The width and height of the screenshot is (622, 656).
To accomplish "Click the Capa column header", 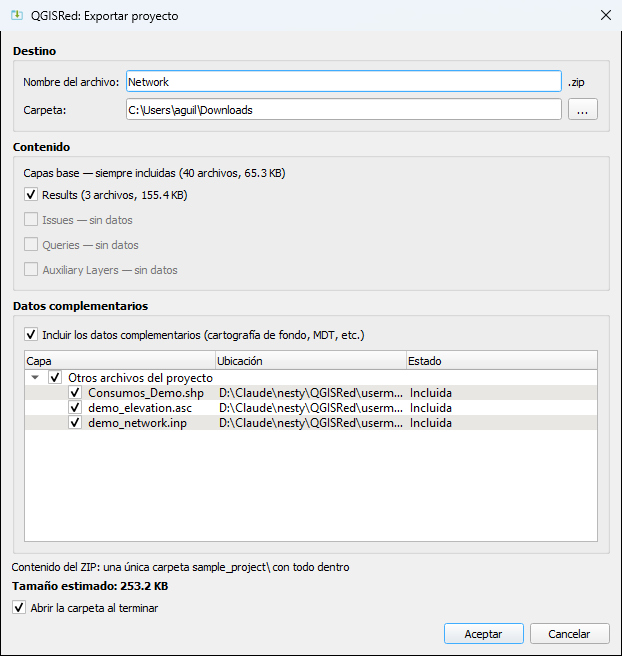I will point(120,361).
